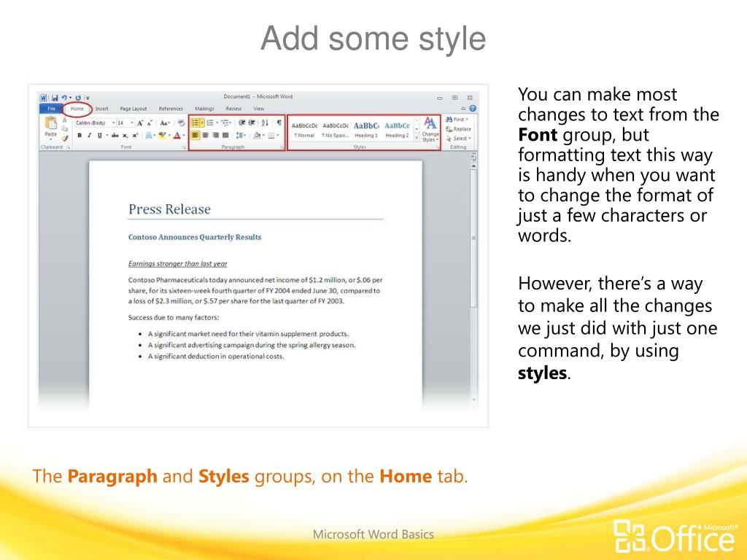Click the Decrease Indent icon
Image resolution: width=747 pixels, height=560 pixels.
click(242, 122)
